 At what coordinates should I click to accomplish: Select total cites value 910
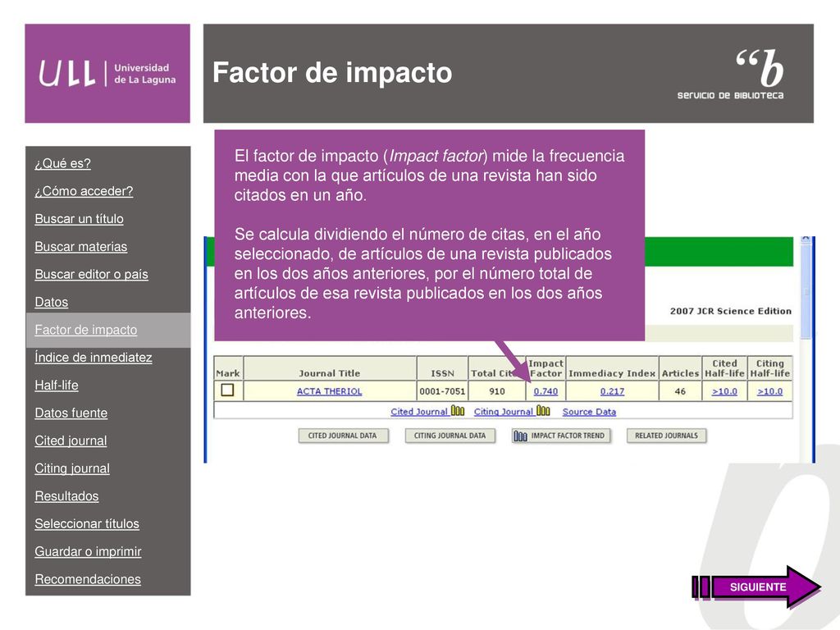point(497,391)
